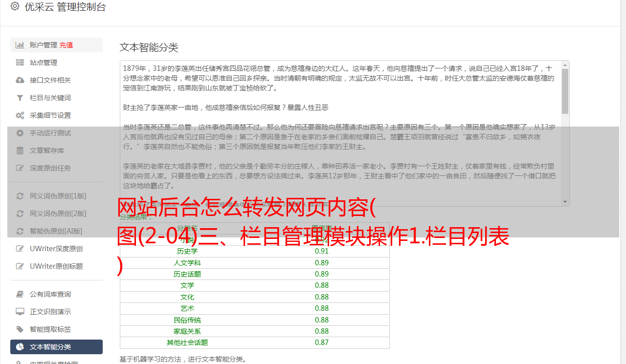626x364 pixels.
Task: Click the 0.87 confidence value
Action: click(x=322, y=343)
